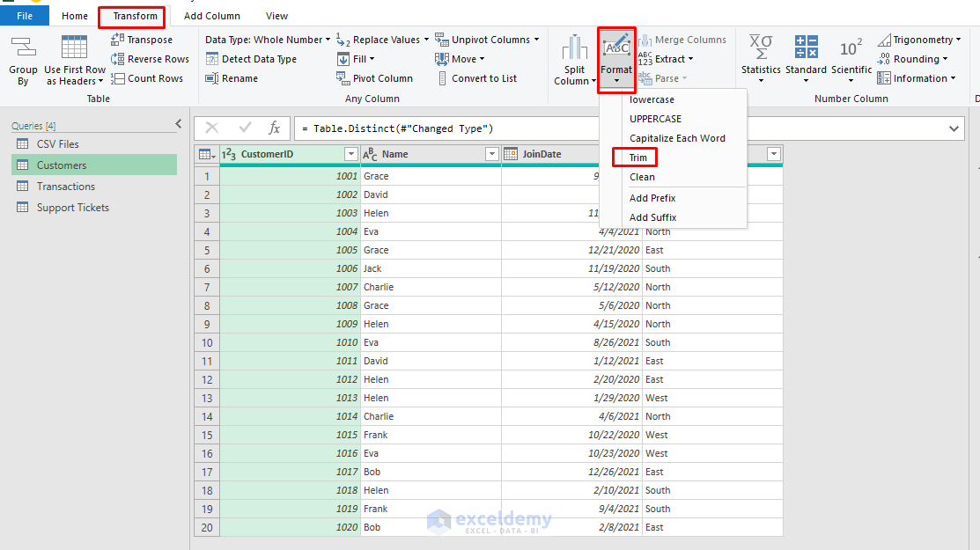Open Replace Values

tap(382, 40)
